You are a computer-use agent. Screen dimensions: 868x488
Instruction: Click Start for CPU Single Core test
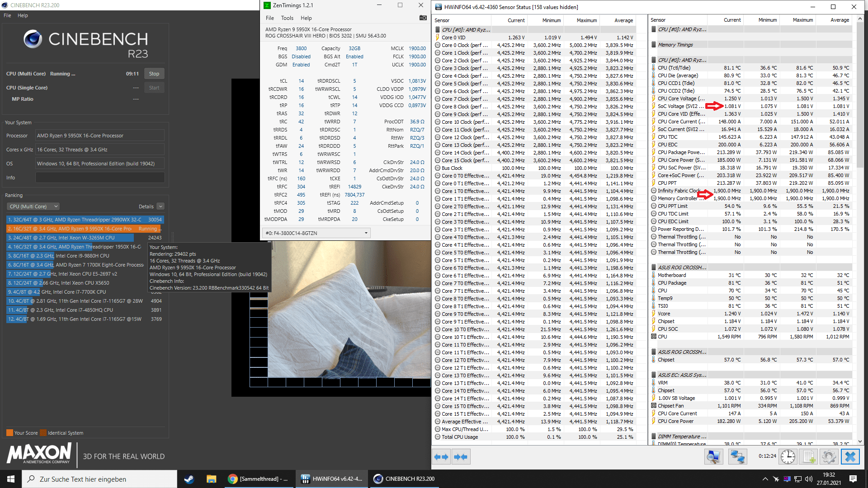point(154,88)
